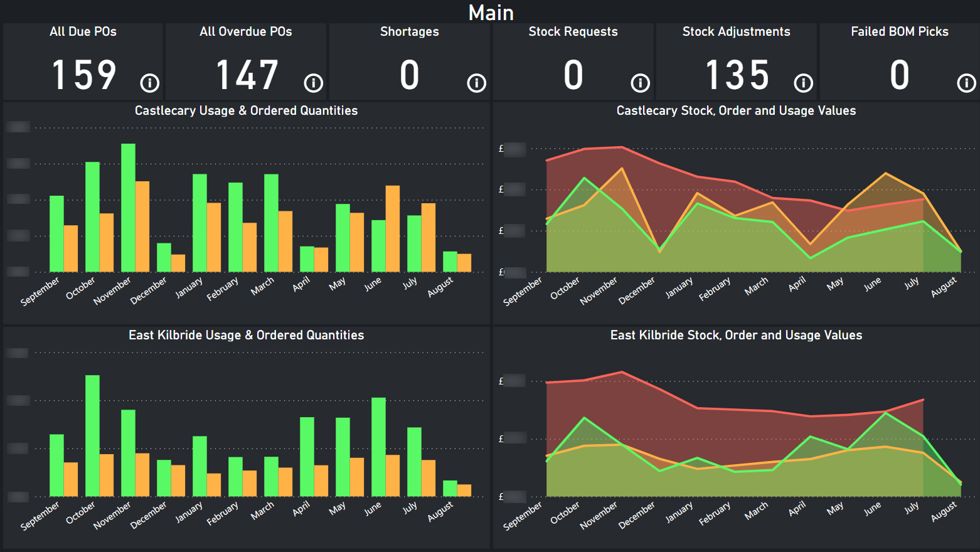Select East Kilbride October green bar
The image size is (980, 552).
point(92,435)
